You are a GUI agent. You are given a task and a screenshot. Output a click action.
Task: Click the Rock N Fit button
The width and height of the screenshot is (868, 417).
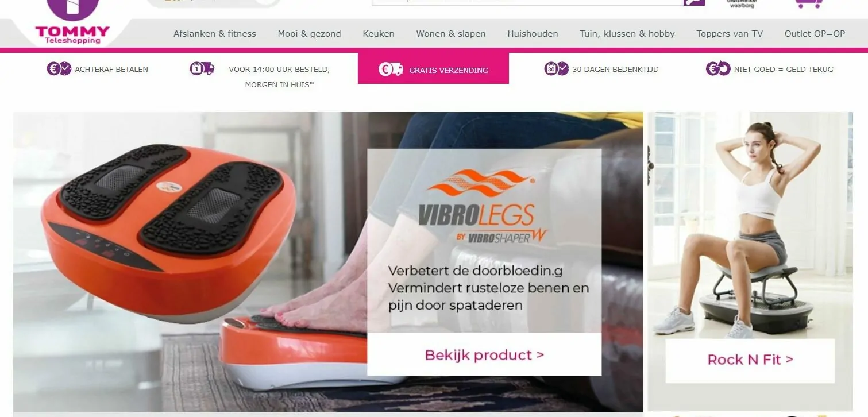tap(750, 360)
